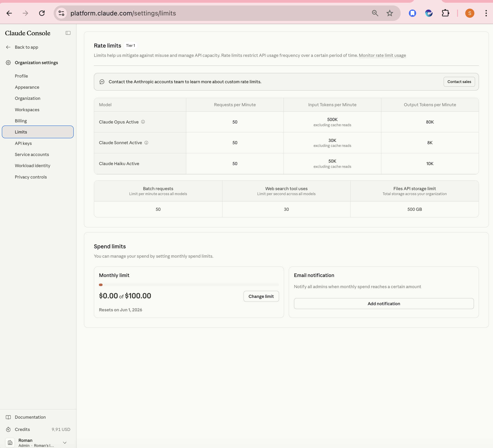Image resolution: width=493 pixels, height=448 pixels.
Task: Click the Files API storage limit header
Action: pyautogui.click(x=415, y=191)
